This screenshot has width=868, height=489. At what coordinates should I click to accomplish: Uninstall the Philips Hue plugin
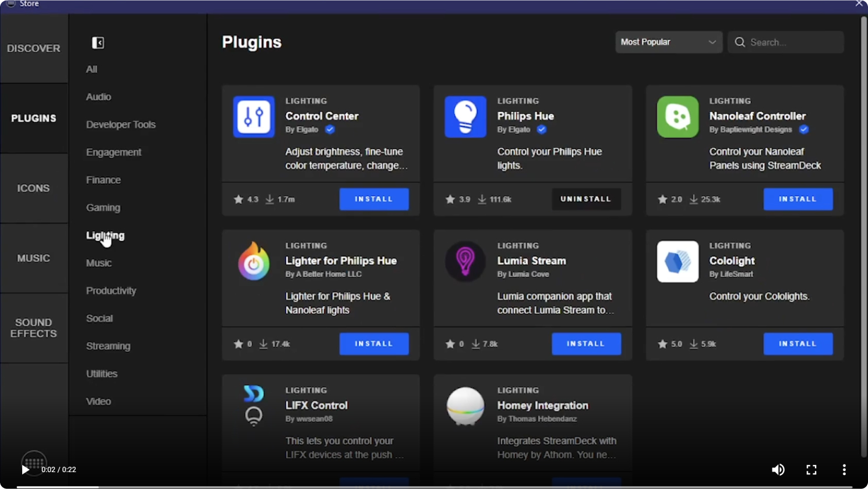click(586, 199)
